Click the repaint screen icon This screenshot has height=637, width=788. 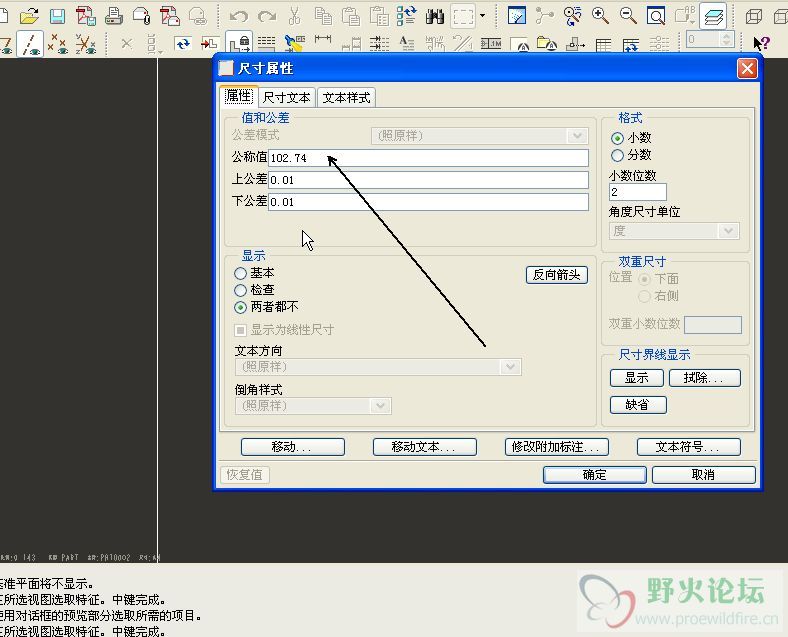pos(517,16)
